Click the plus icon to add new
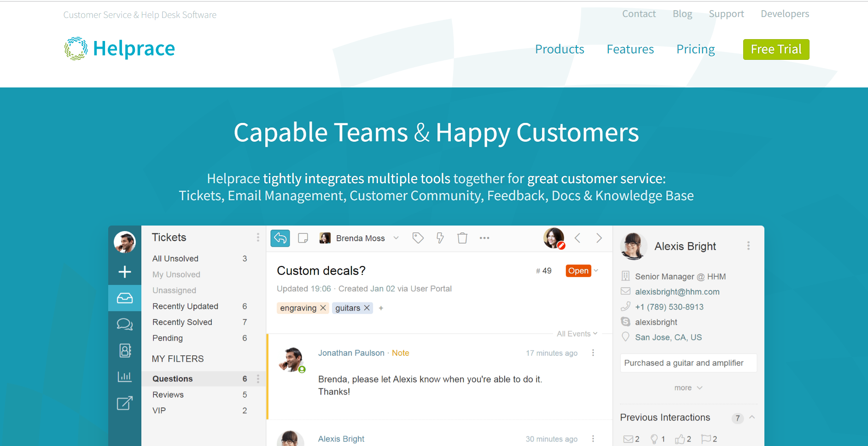This screenshot has height=446, width=868. (125, 272)
